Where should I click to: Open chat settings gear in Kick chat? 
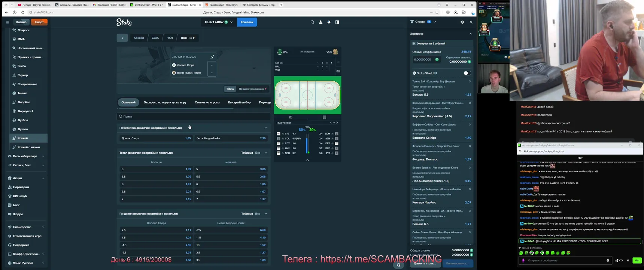(x=628, y=260)
